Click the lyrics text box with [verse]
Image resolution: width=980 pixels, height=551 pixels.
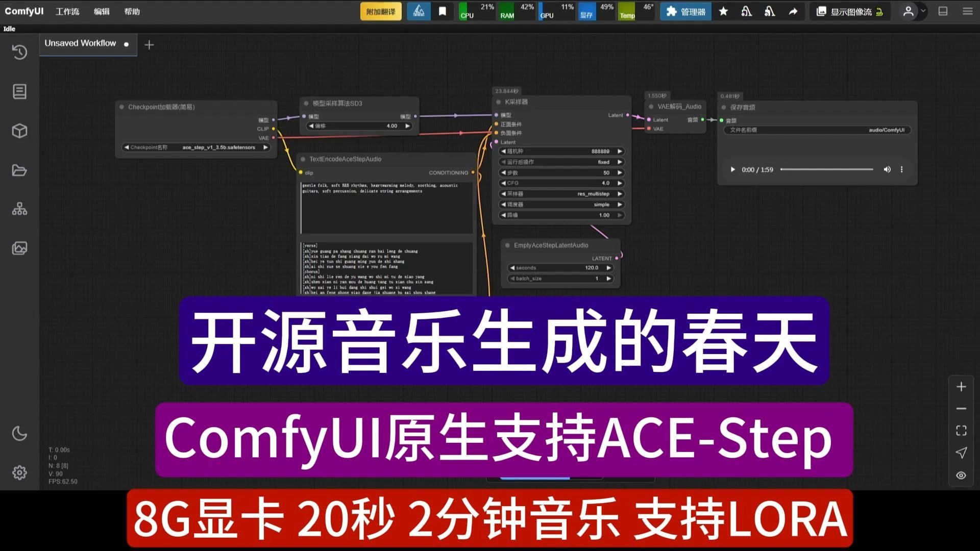[386, 268]
